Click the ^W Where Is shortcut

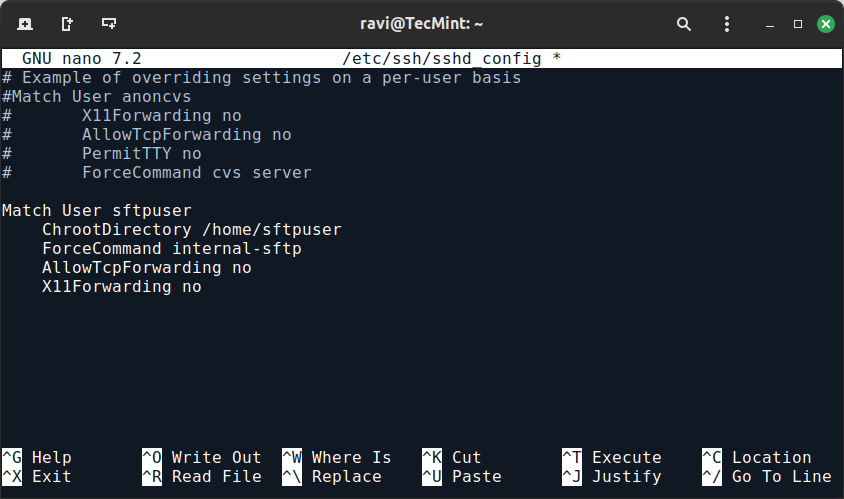click(x=337, y=458)
